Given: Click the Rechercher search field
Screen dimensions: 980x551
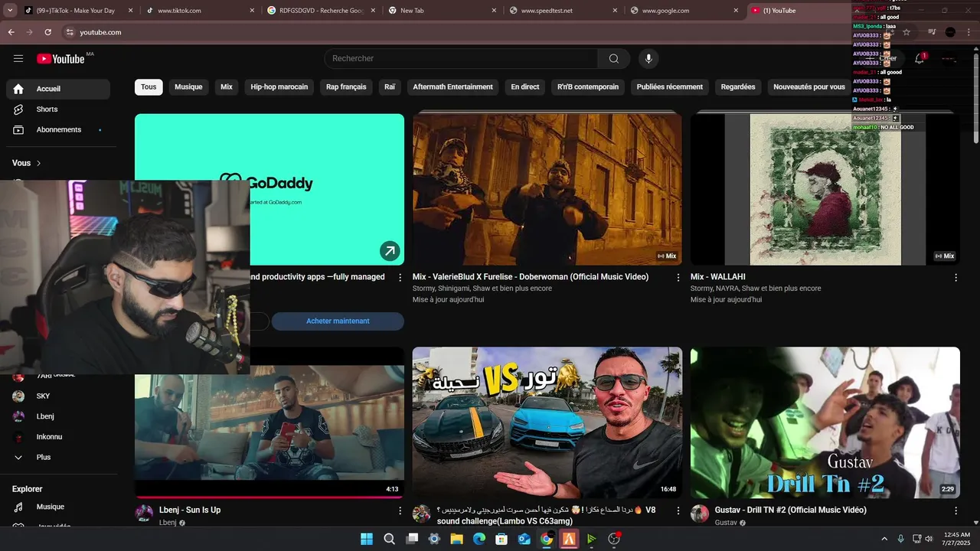Looking at the screenshot, I should 461,59.
